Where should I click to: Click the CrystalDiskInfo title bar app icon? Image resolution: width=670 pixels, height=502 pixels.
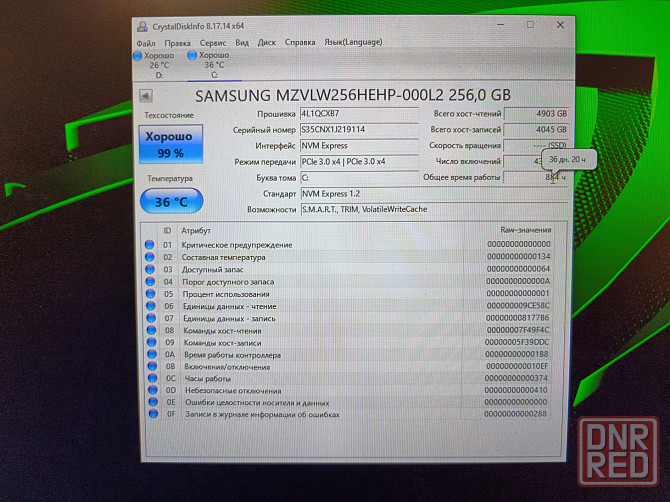point(142,25)
